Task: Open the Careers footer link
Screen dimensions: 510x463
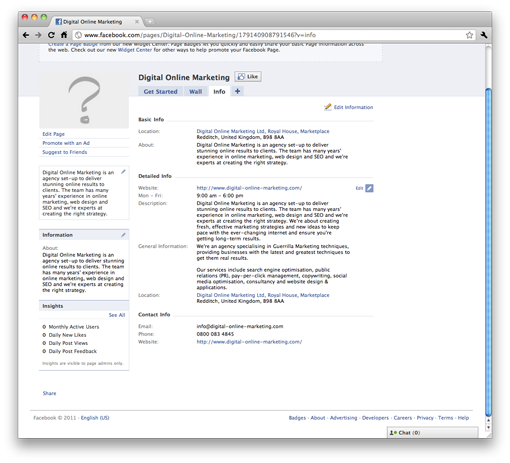Action: click(x=403, y=418)
